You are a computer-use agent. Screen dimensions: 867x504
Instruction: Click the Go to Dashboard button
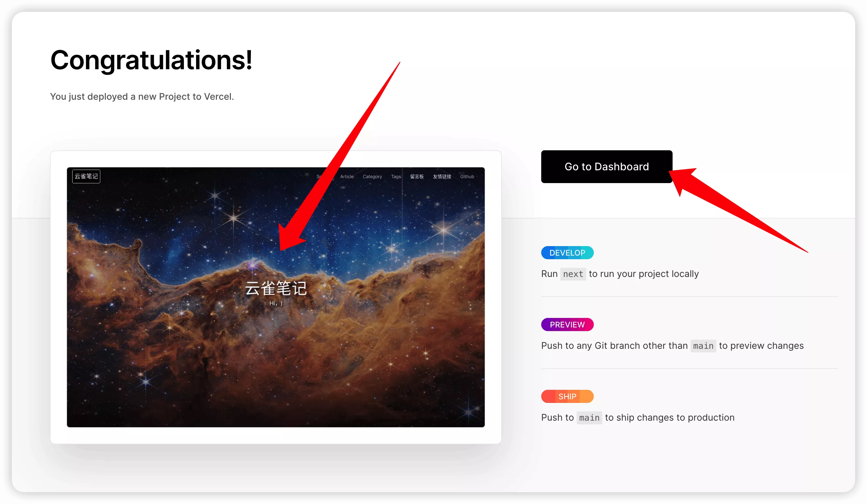pos(607,167)
